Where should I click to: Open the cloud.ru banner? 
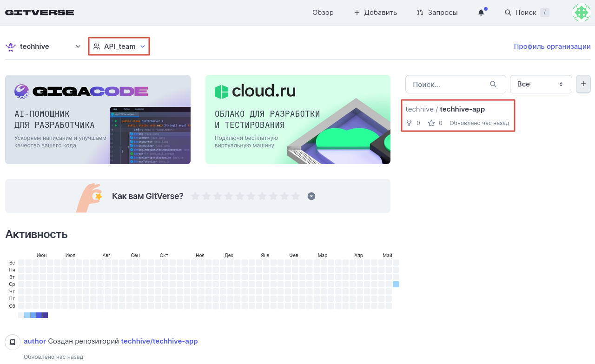coord(298,119)
